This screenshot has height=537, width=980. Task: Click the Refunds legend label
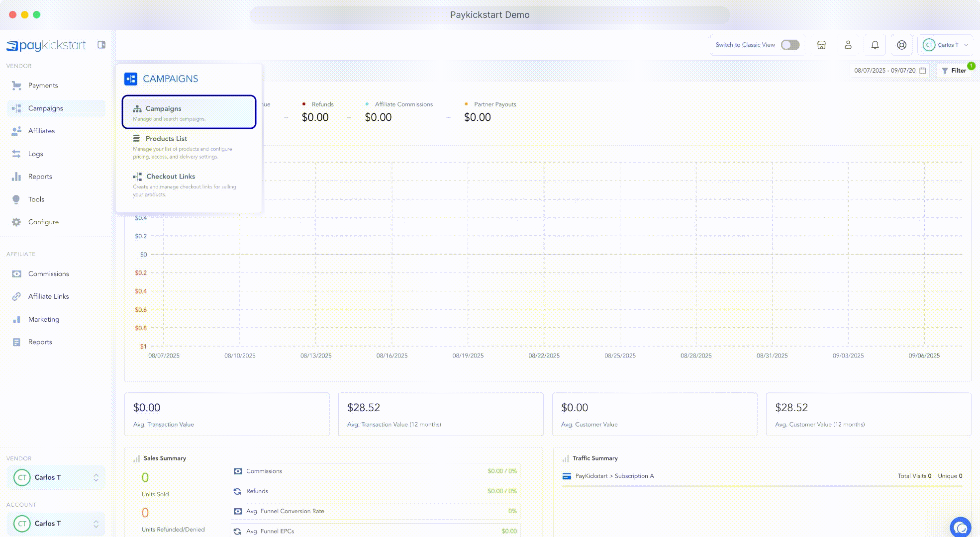coord(322,104)
